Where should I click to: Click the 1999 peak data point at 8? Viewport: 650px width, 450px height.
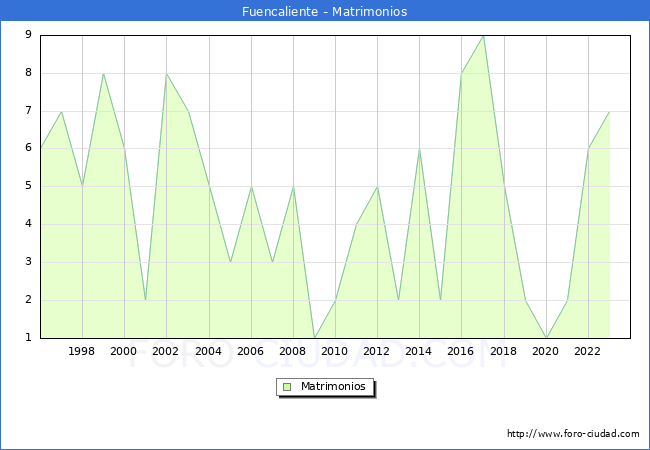click(103, 74)
